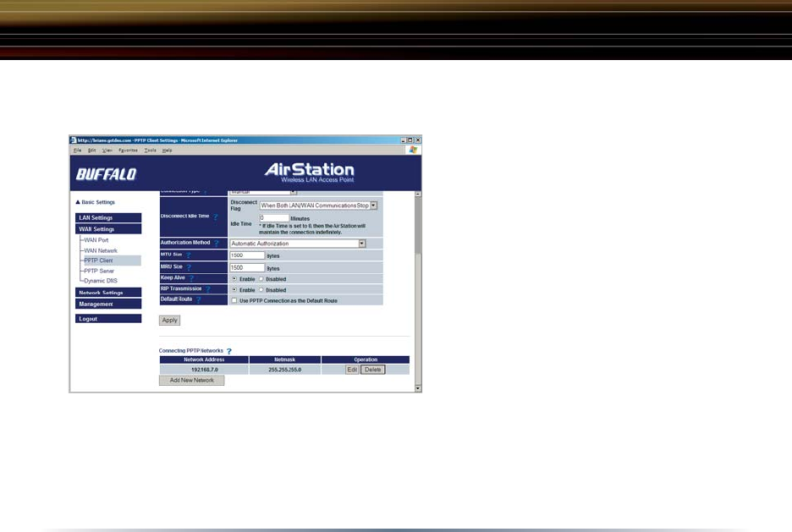Collapse the Basic Settings triangle
This screenshot has width=792, height=532.
click(x=78, y=202)
